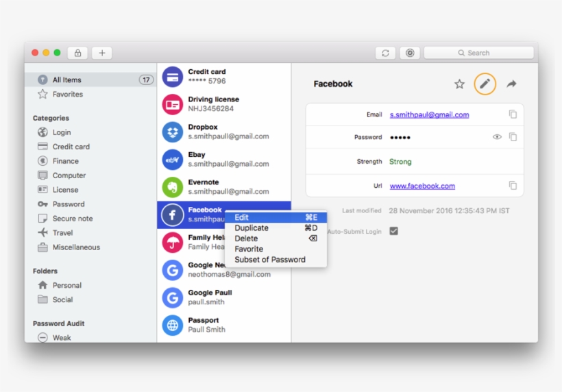Click the masked password dots
The width and height of the screenshot is (562, 392).
(x=400, y=137)
